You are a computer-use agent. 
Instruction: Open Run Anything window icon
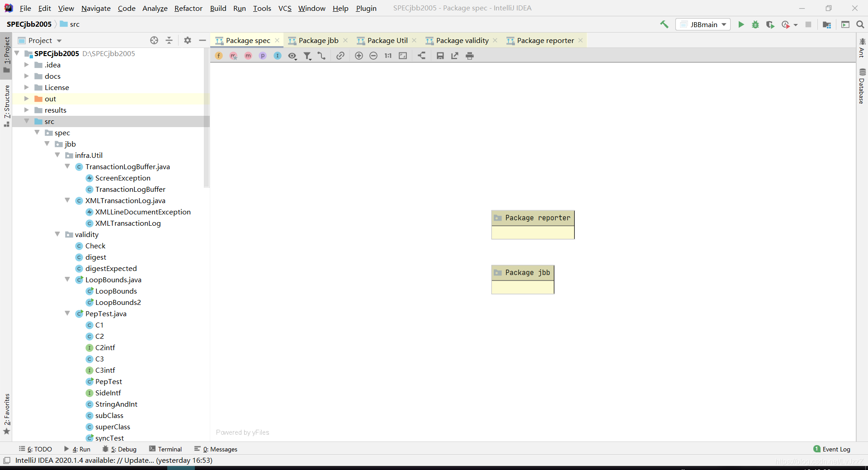coord(845,24)
